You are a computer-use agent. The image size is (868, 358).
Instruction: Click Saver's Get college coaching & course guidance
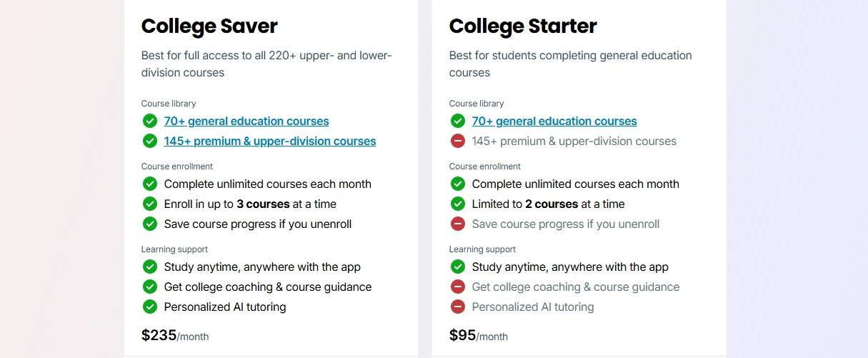[x=267, y=287]
